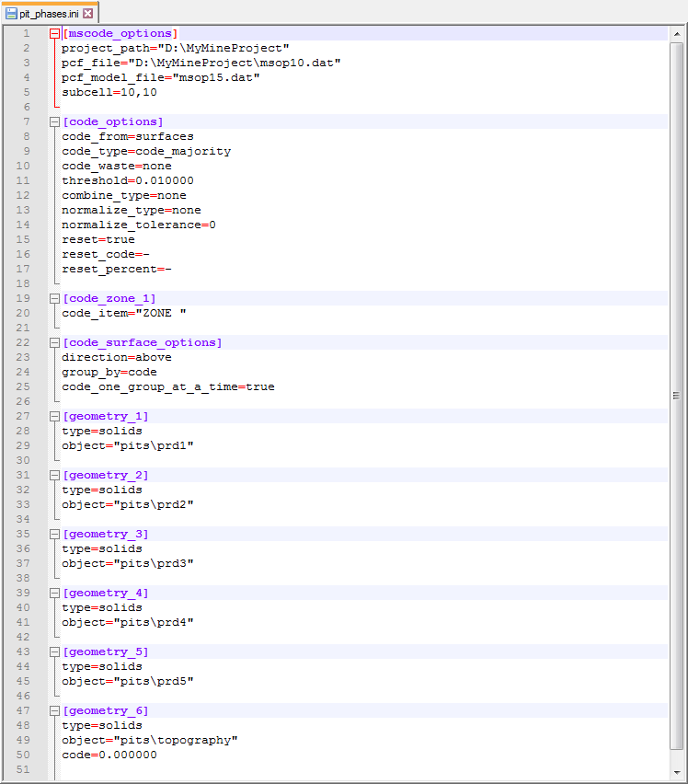Click the normalize_tolerance=0 line
688x784 pixels.
(x=139, y=225)
